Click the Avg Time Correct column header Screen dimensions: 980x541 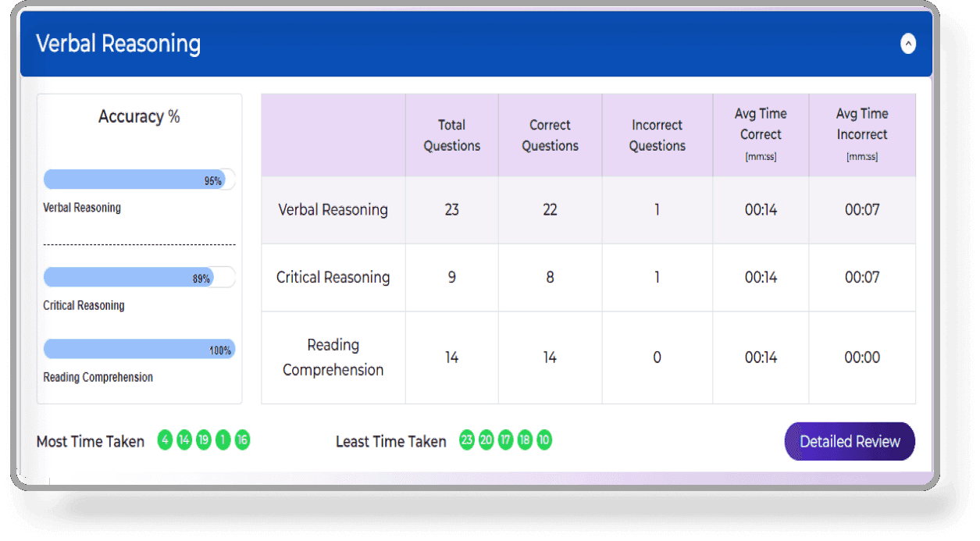[x=761, y=135]
